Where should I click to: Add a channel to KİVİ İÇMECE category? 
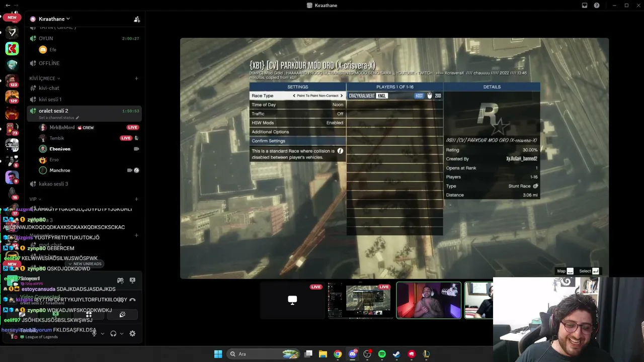click(x=136, y=78)
